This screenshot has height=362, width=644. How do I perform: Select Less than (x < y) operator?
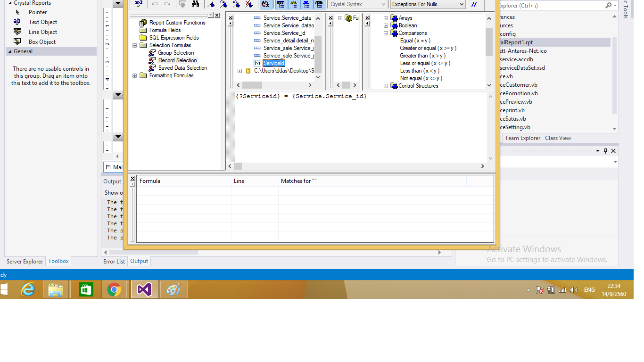pos(420,71)
